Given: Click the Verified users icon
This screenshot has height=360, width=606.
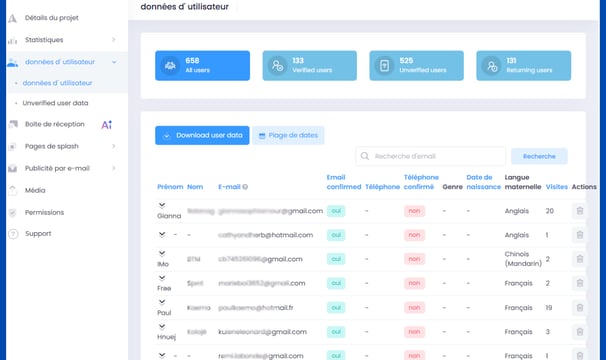Looking at the screenshot, I should point(277,66).
